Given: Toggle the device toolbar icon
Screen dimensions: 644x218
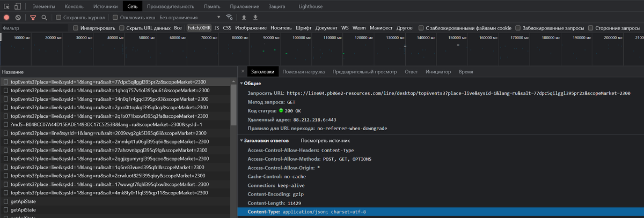Looking at the screenshot, I should 18,6.
